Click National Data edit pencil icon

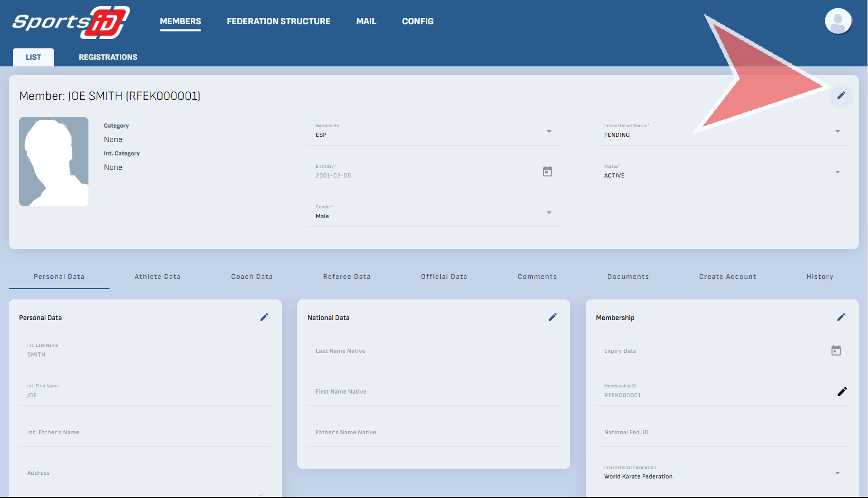(x=553, y=317)
